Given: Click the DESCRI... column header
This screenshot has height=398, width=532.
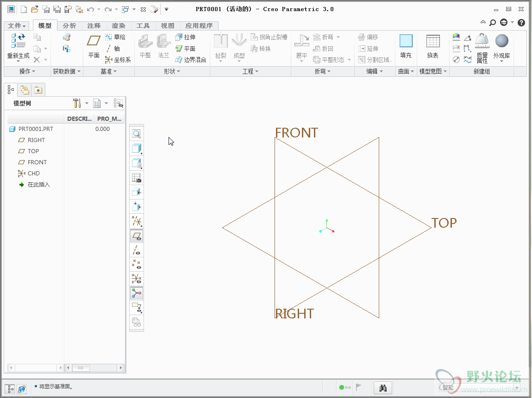Looking at the screenshot, I should tap(79, 118).
